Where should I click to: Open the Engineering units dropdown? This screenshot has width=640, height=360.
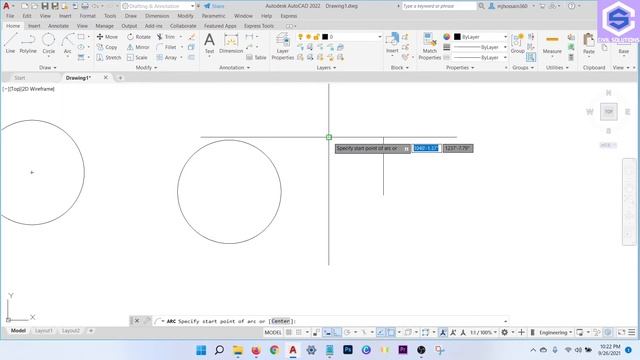[x=556, y=332]
